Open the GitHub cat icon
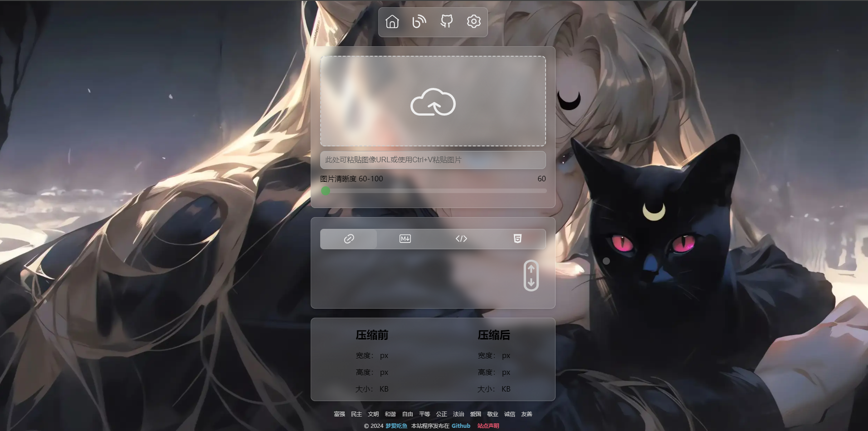Screen dimensions: 868x431 click(447, 21)
